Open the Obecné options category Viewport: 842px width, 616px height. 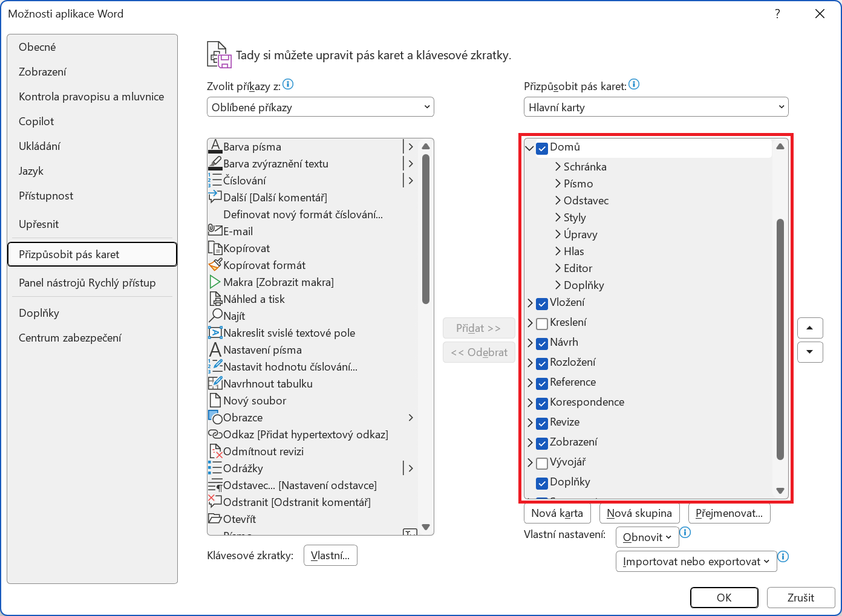coord(93,47)
